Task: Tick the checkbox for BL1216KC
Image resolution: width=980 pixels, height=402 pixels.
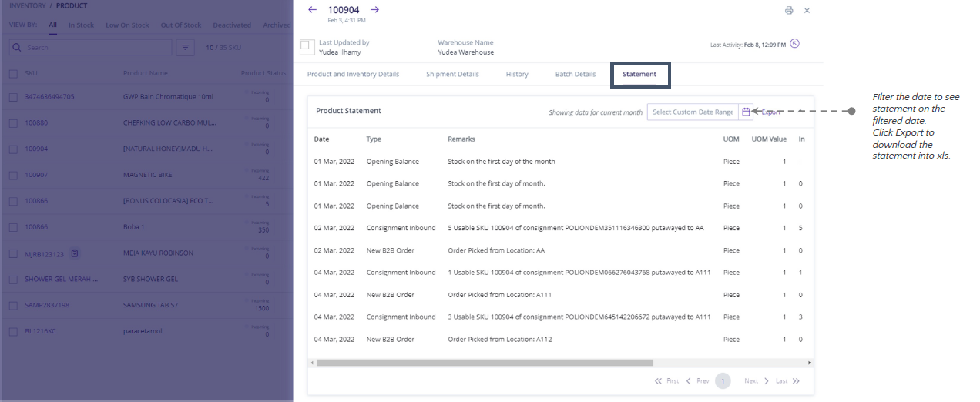Action: [13, 331]
